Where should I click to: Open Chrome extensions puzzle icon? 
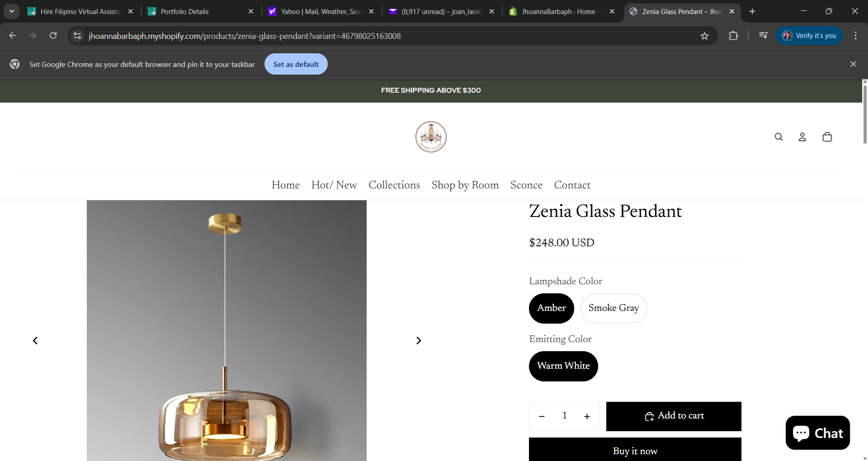click(x=733, y=36)
